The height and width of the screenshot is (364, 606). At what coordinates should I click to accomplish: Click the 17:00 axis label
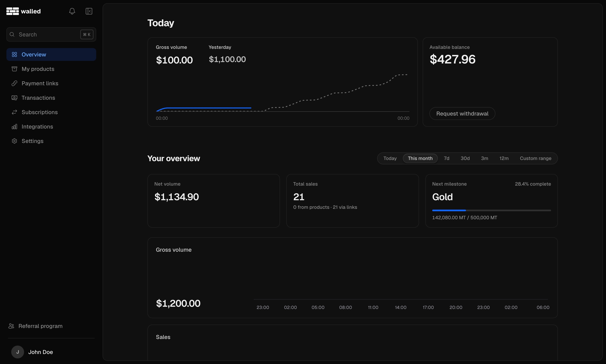[x=428, y=308]
